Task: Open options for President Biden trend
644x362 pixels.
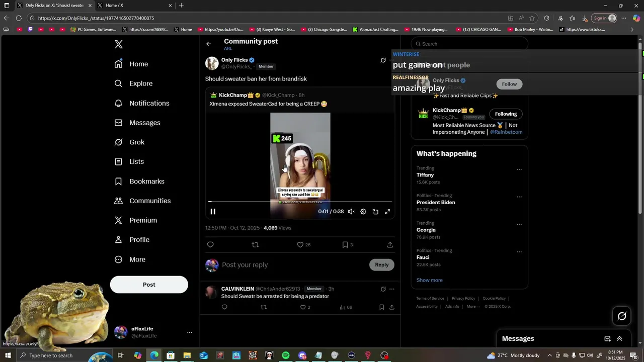Action: coord(519,197)
